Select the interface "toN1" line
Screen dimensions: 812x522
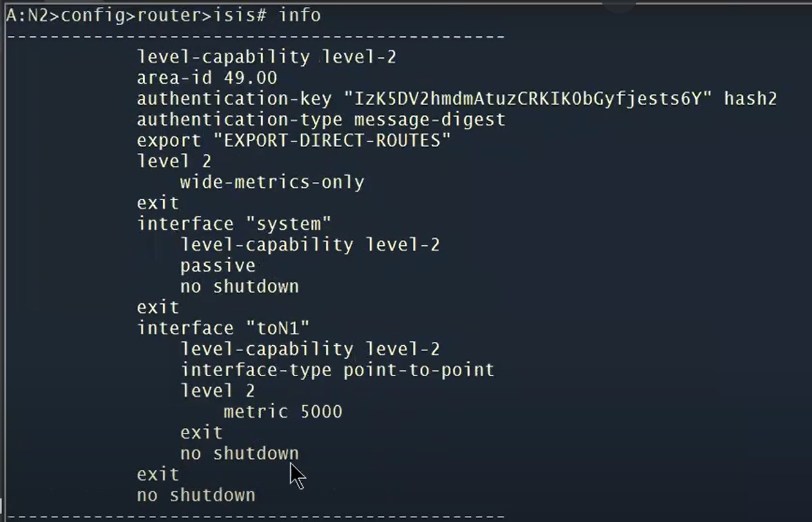(223, 328)
